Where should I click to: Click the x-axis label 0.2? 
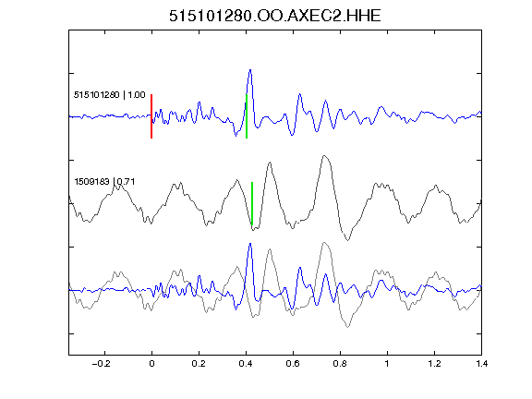199,364
